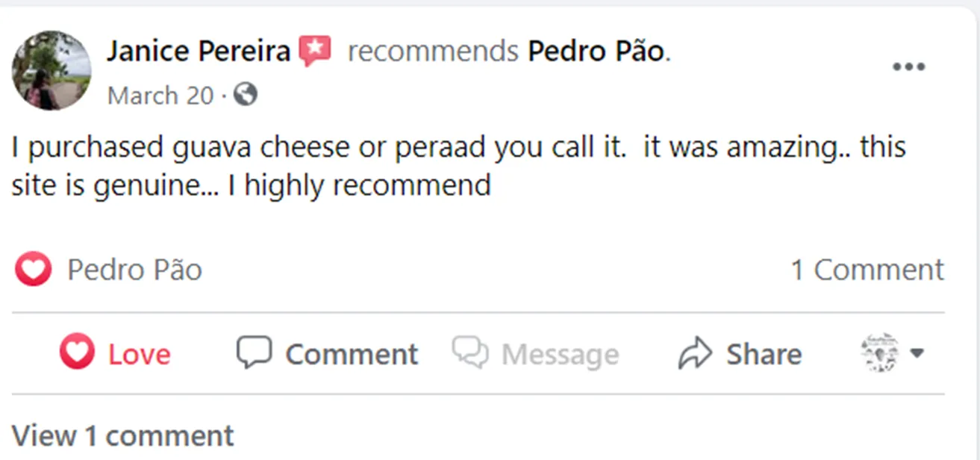980x460 pixels.
Task: Click the Message chat bubbles icon
Action: click(x=470, y=352)
